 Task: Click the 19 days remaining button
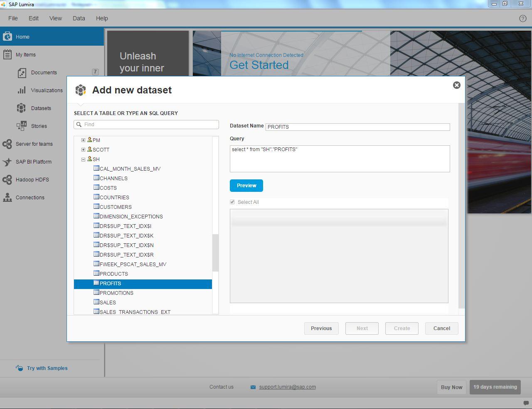(x=495, y=387)
